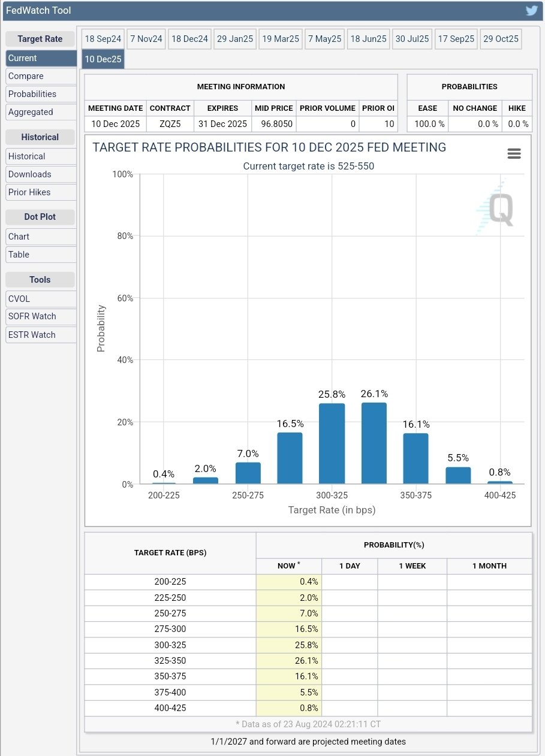The width and height of the screenshot is (545, 756).
Task: Select the 18 Dec24 meeting tab
Action: 189,39
